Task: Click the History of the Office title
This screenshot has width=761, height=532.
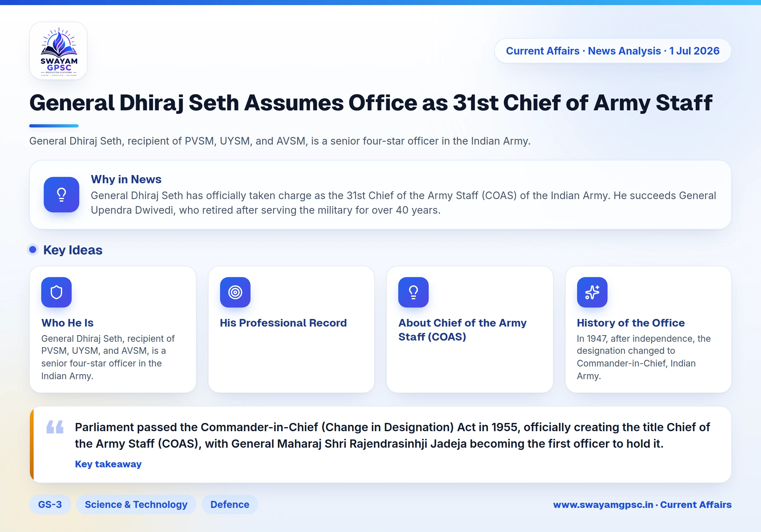Action: pyautogui.click(x=630, y=323)
